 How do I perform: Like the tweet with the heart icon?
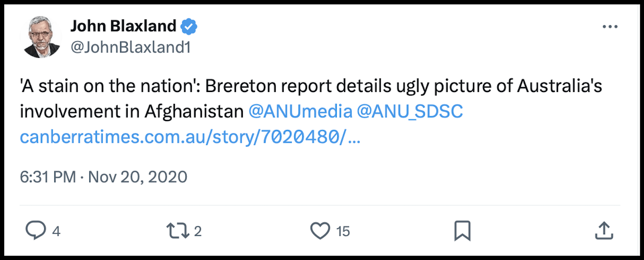coord(320,231)
